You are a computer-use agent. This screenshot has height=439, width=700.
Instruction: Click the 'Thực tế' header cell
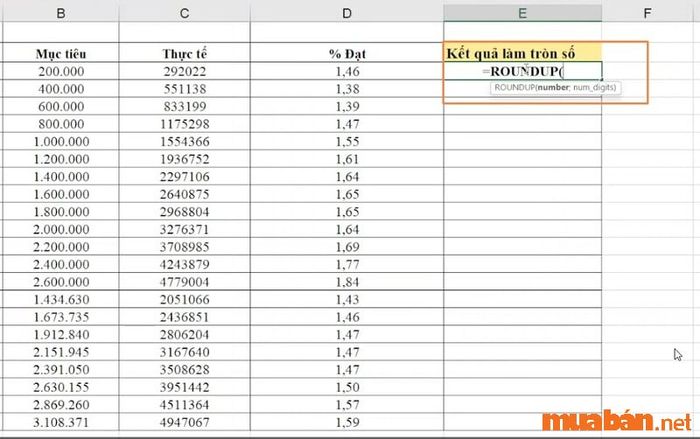point(184,54)
